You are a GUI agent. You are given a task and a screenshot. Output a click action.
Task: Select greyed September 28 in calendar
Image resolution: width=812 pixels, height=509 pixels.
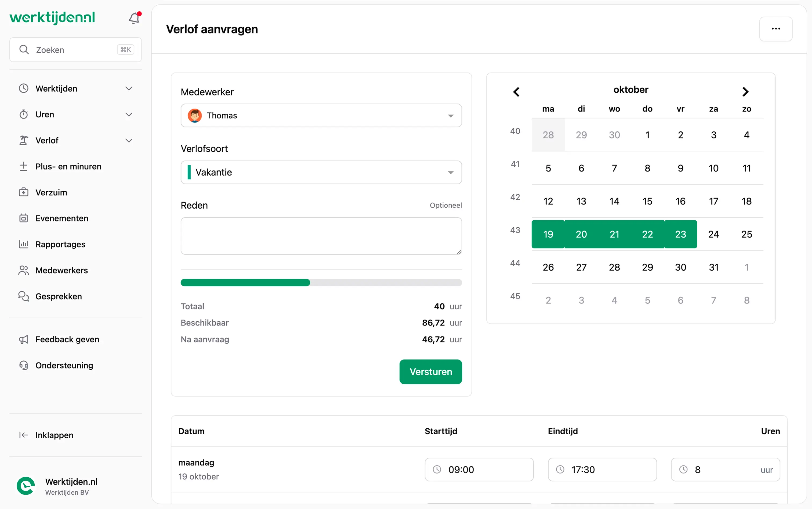[x=548, y=135]
